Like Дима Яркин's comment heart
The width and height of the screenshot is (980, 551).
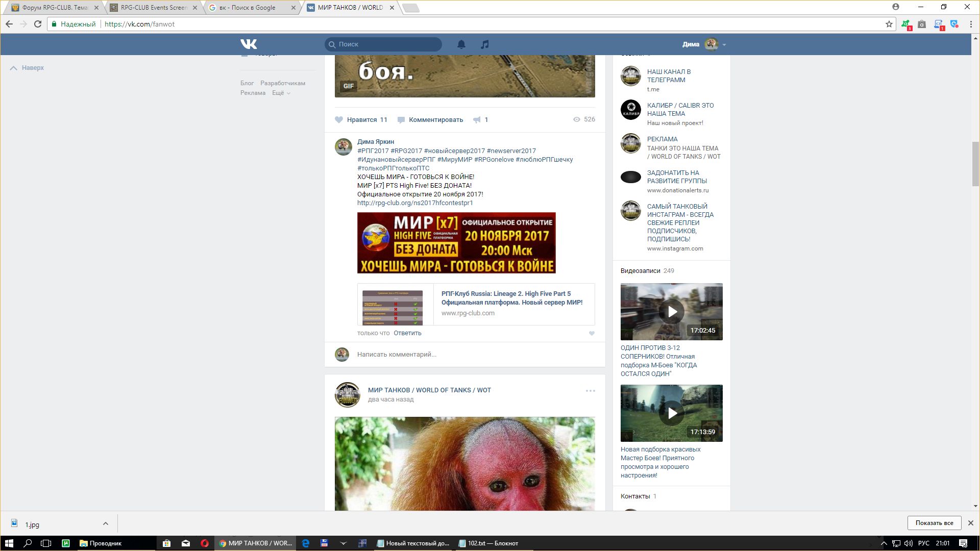click(x=592, y=334)
